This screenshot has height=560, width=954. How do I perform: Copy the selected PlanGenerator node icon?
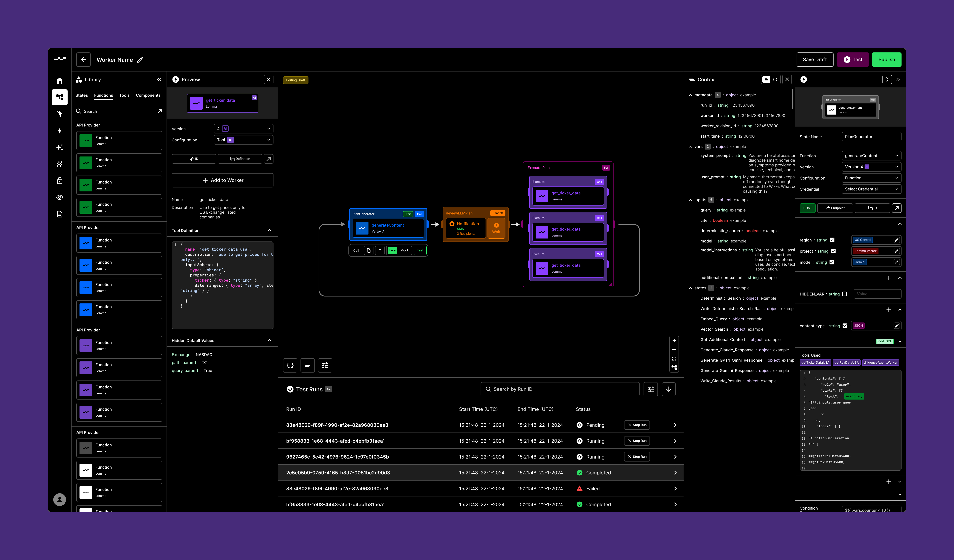369,250
